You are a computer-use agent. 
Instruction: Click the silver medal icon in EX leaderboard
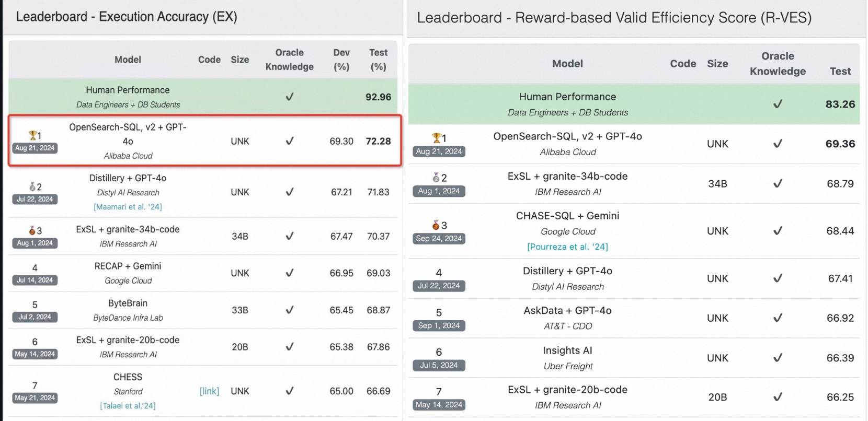click(x=32, y=186)
